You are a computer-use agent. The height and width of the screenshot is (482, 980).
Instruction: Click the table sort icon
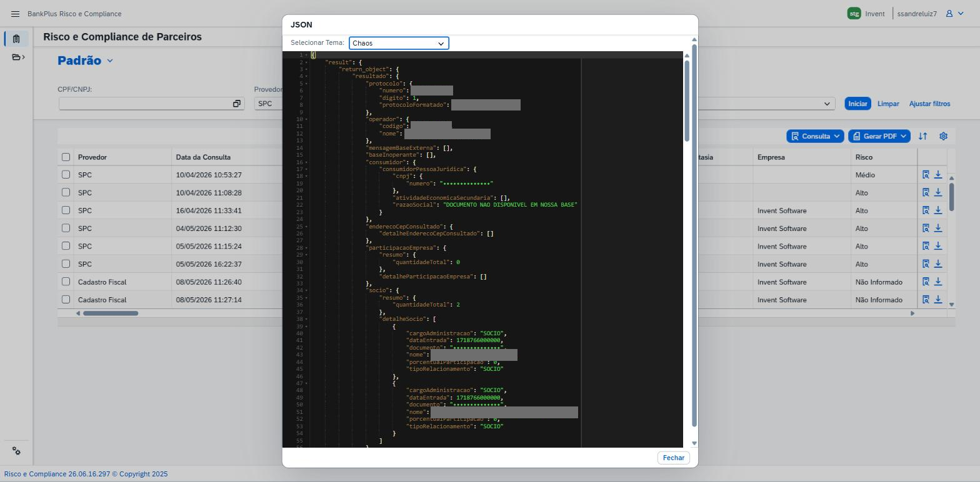pos(922,136)
